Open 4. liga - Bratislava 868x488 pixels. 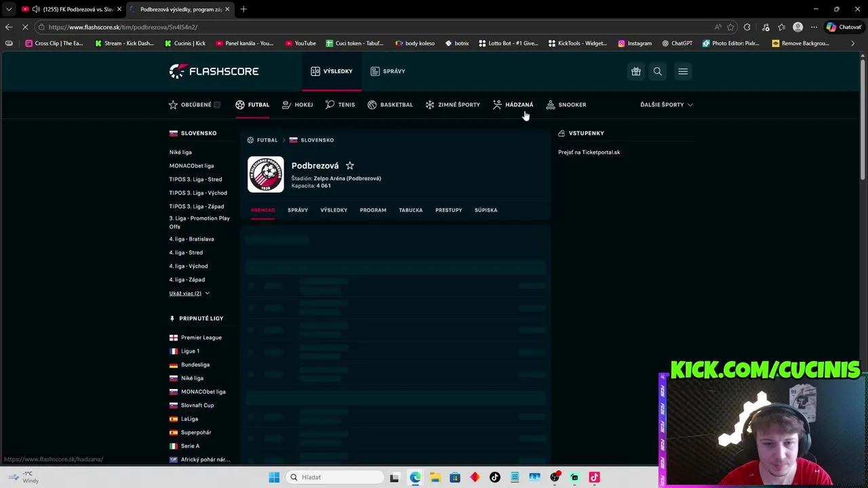191,239
